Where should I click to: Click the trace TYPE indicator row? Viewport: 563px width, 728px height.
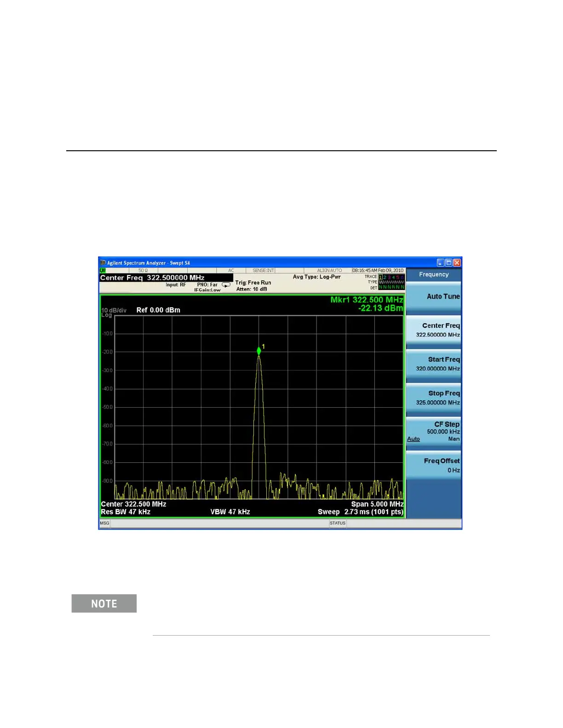tap(391, 282)
